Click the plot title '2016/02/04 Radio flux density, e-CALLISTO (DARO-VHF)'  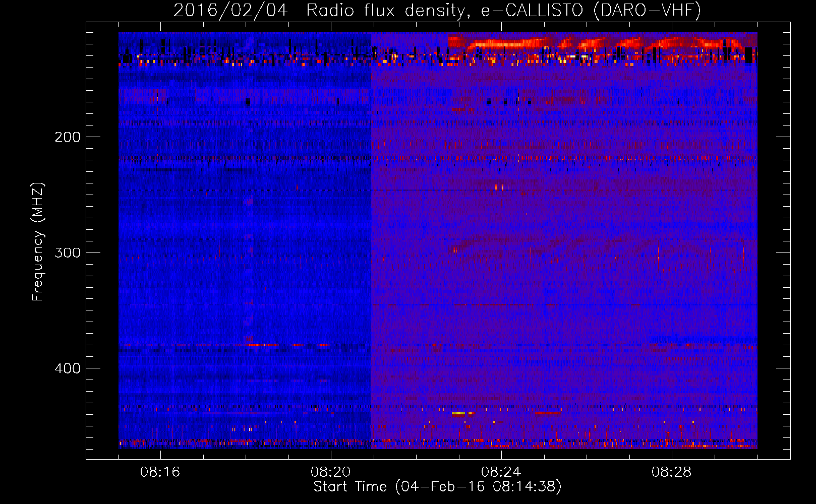437,11
